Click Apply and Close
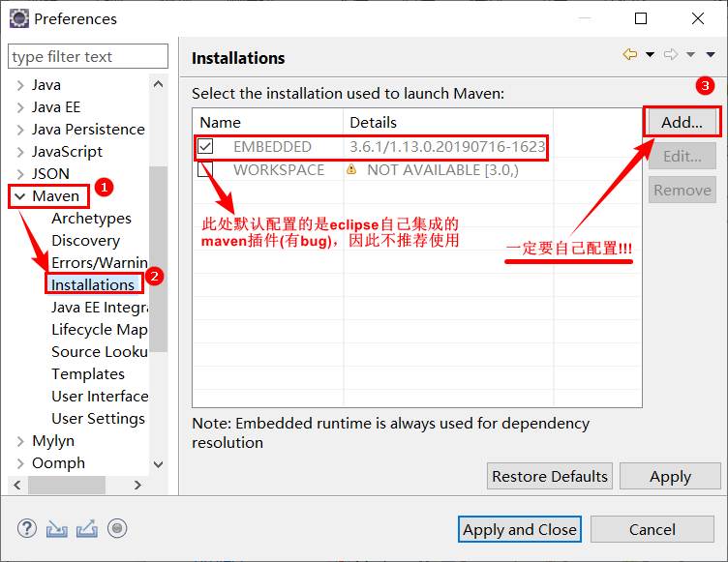Screen dimensions: 728x562 [x=520, y=529]
